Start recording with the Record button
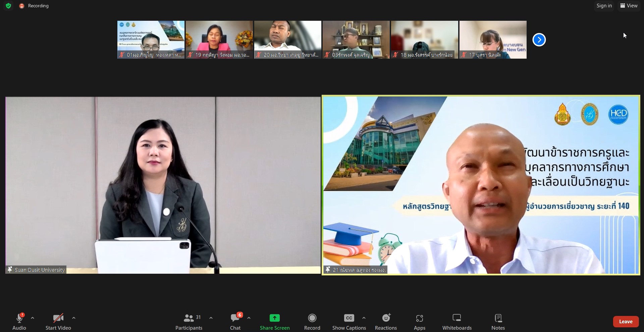644x332 pixels. tap(312, 322)
